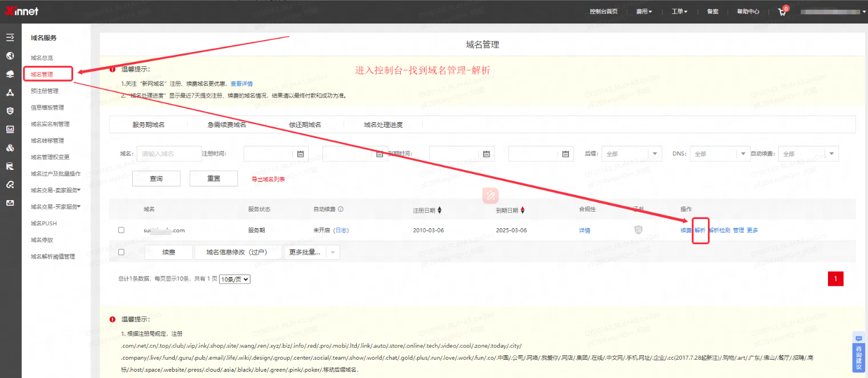Click the cloud server icon in the left rail
The width and height of the screenshot is (868, 378).
pos(10,74)
